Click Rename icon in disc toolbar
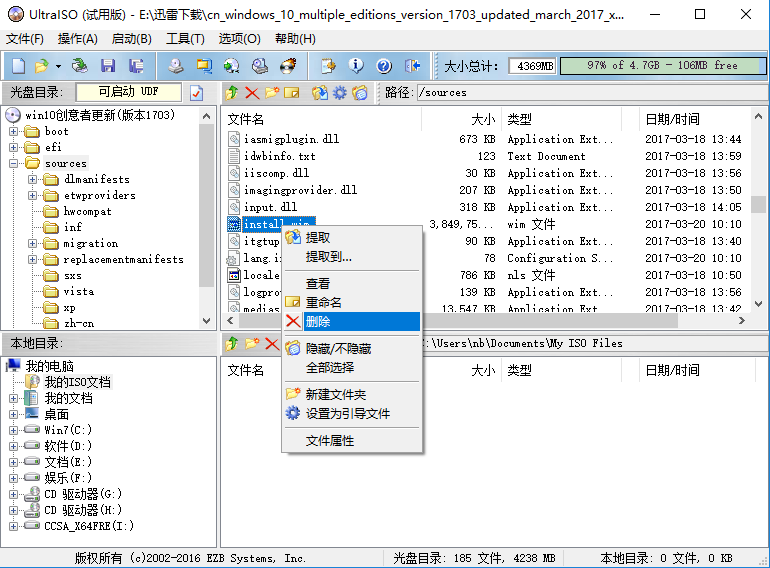The width and height of the screenshot is (770, 568). click(292, 92)
